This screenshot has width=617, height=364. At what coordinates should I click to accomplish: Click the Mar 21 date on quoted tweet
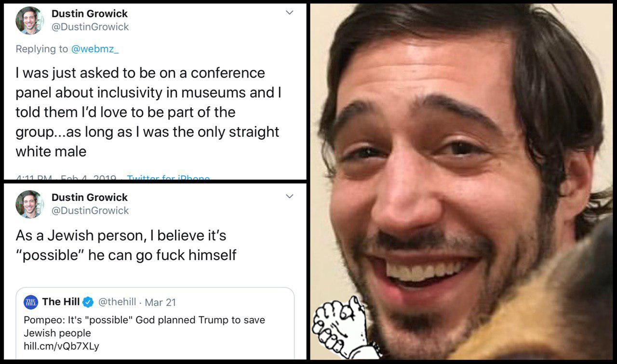161,302
